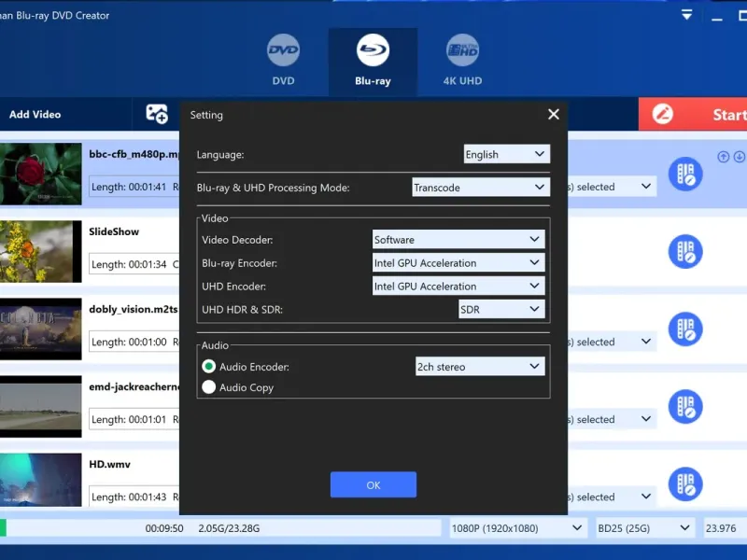Click the butterfly SlideShow thumbnail
This screenshot has height=560, width=747.
(40, 251)
